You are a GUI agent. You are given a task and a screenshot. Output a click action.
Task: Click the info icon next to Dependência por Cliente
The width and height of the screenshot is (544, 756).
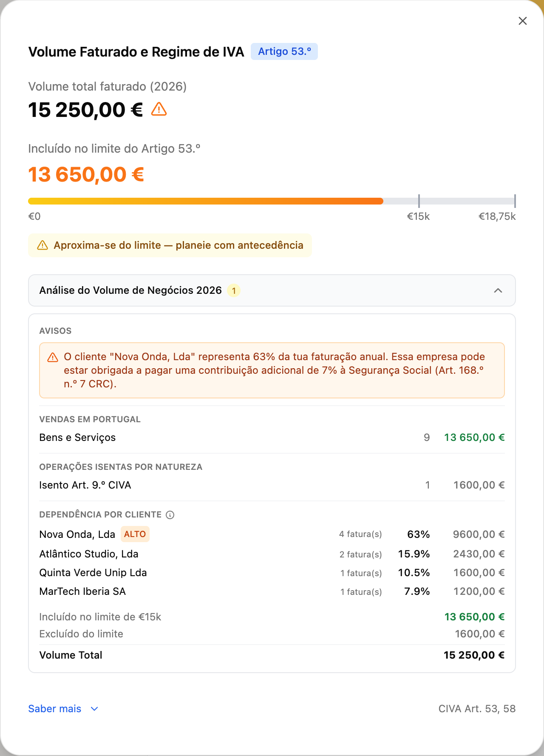coord(170,515)
